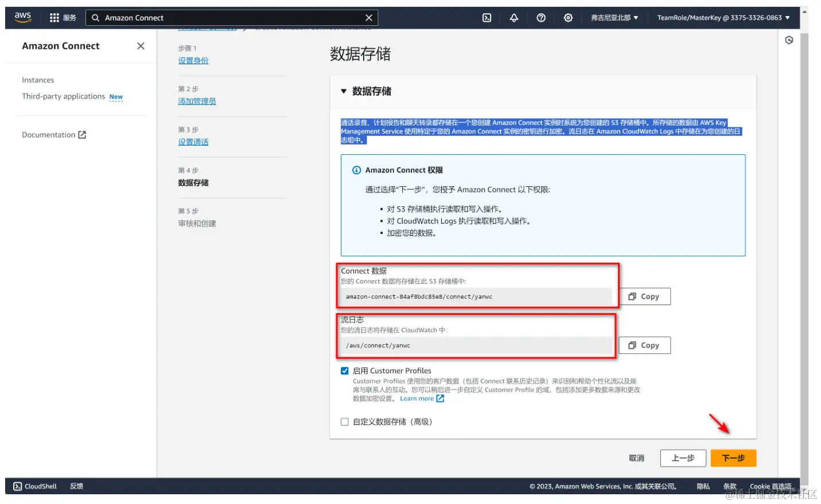Open Instances in the sidebar
821x504 pixels.
coord(38,80)
